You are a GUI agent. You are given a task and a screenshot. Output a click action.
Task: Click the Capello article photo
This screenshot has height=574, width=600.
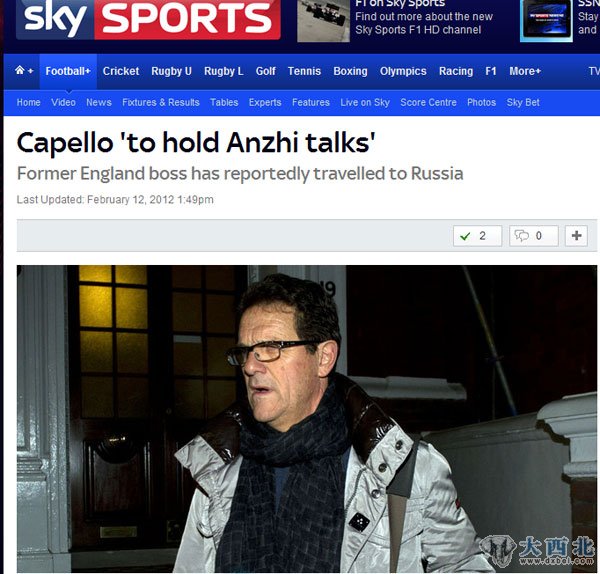coord(307,419)
